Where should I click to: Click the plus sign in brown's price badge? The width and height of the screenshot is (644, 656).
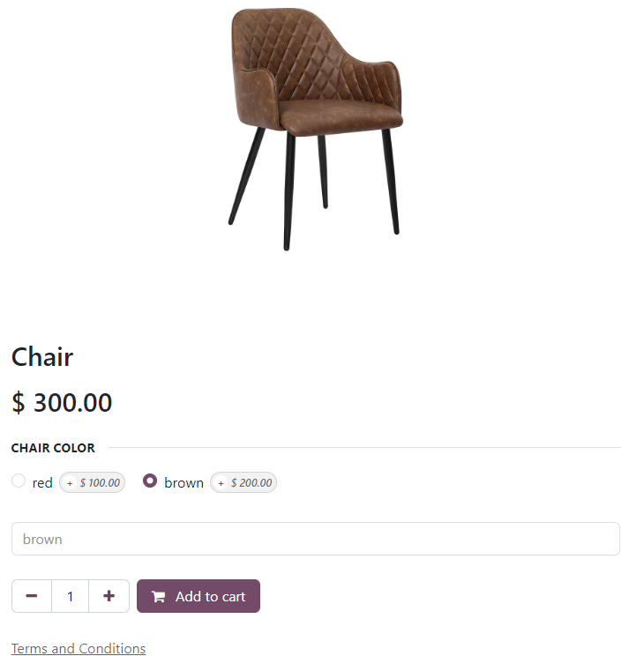pyautogui.click(x=221, y=483)
